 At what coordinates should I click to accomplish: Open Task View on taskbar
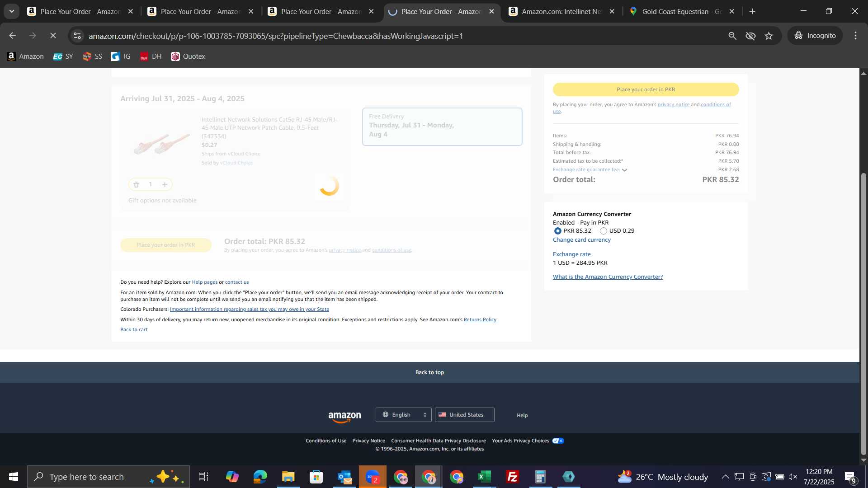[203, 477]
